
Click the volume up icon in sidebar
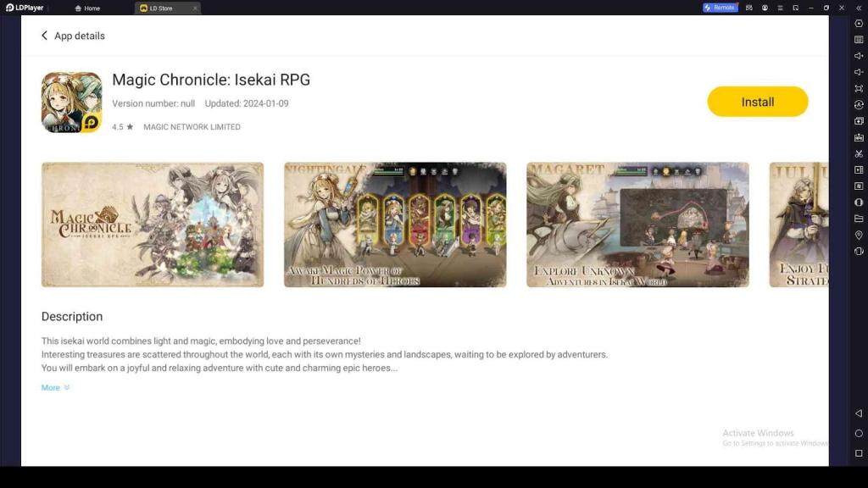coord(859,56)
